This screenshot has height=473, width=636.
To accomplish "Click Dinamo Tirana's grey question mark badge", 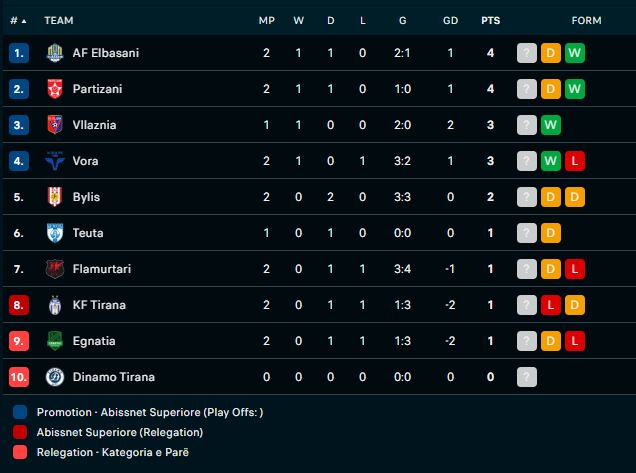I will pyautogui.click(x=527, y=377).
